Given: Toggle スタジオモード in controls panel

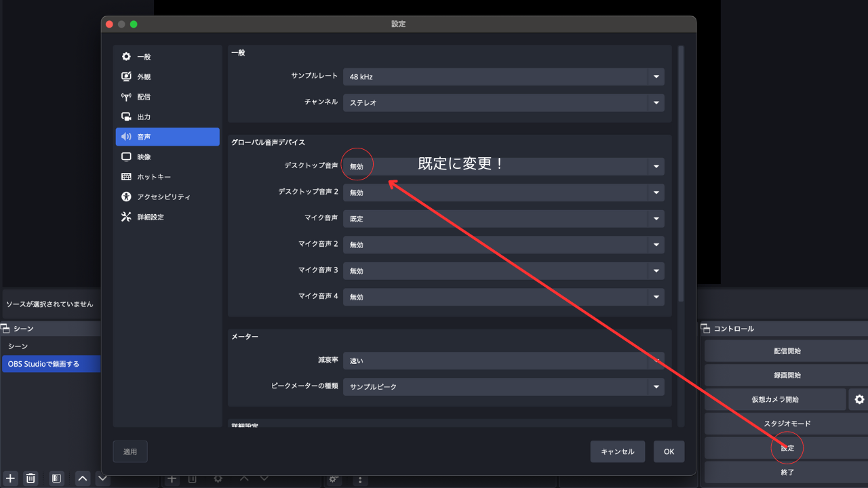Looking at the screenshot, I should pyautogui.click(x=787, y=424).
